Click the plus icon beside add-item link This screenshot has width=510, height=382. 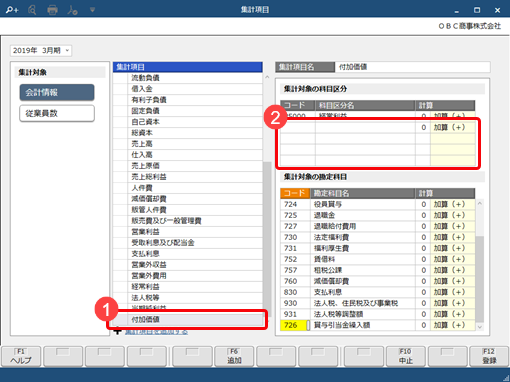117,332
